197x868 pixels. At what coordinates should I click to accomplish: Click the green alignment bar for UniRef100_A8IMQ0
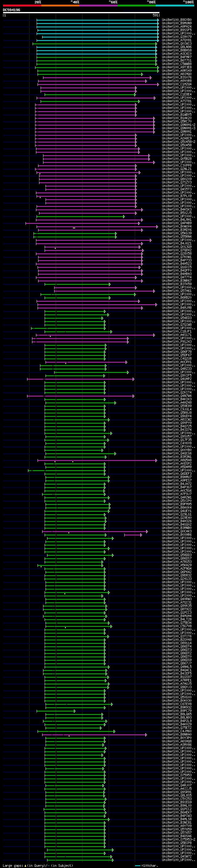click(90, 75)
